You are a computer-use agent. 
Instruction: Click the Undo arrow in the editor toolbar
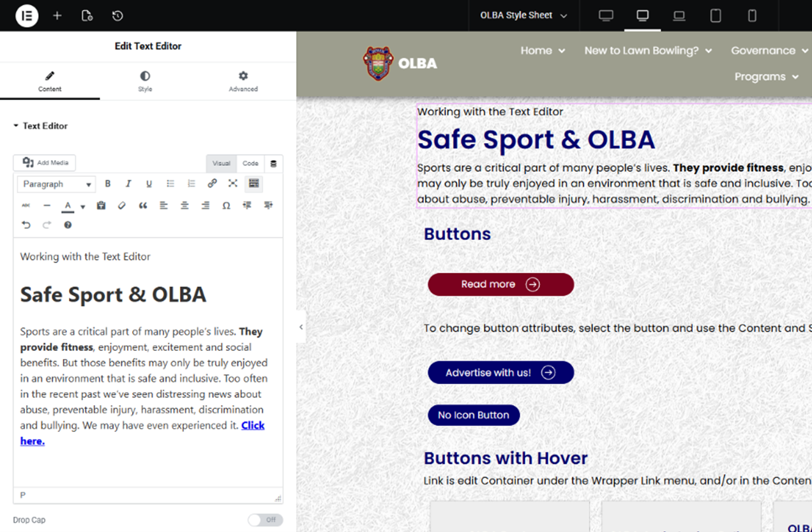pyautogui.click(x=26, y=225)
